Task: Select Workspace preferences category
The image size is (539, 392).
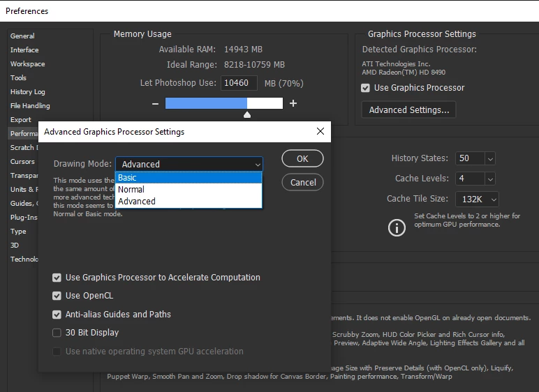Action: [27, 64]
